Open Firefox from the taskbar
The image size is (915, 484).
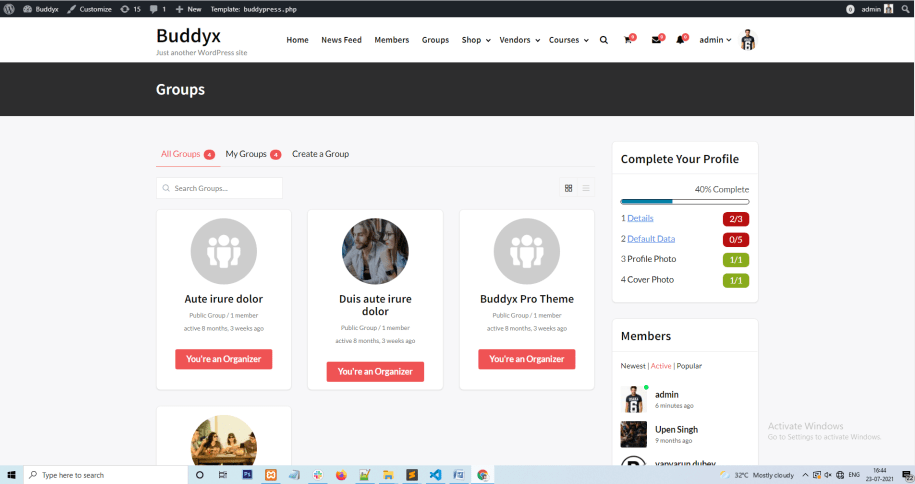(x=341, y=475)
